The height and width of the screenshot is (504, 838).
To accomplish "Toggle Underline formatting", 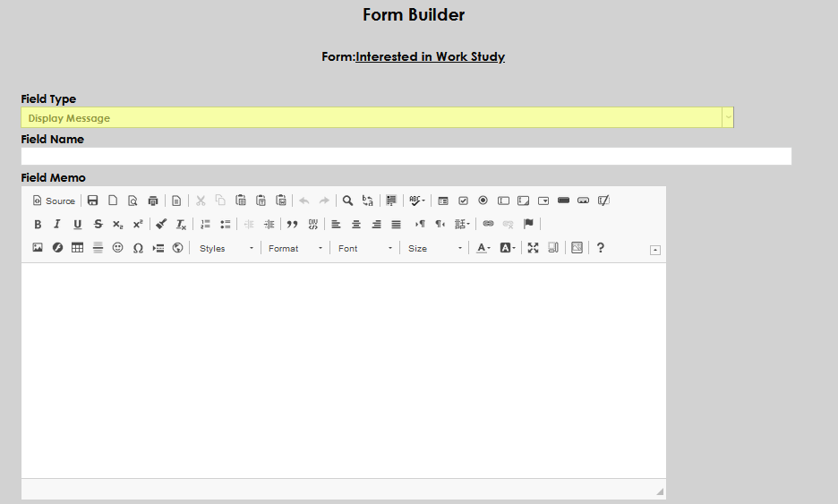I will [78, 224].
